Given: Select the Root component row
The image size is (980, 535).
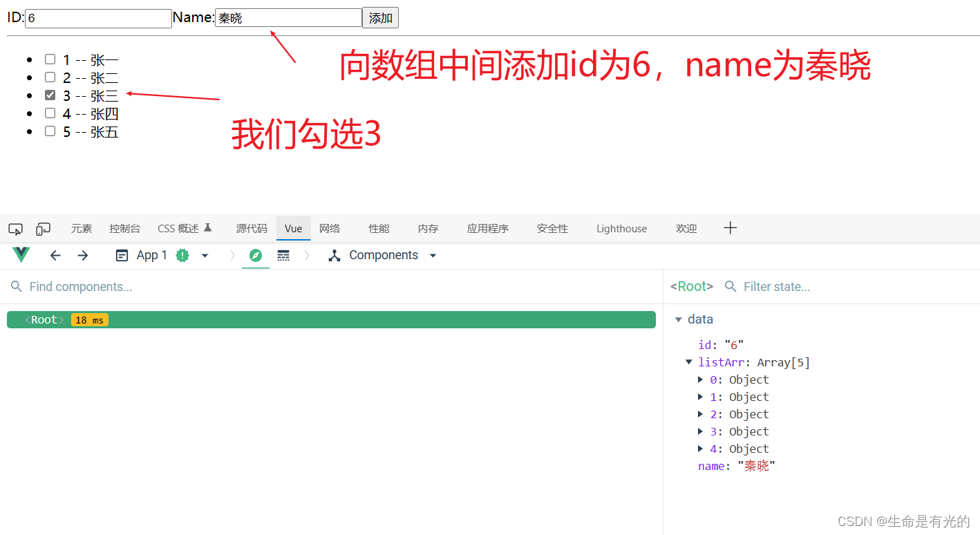Looking at the screenshot, I should 331,320.
